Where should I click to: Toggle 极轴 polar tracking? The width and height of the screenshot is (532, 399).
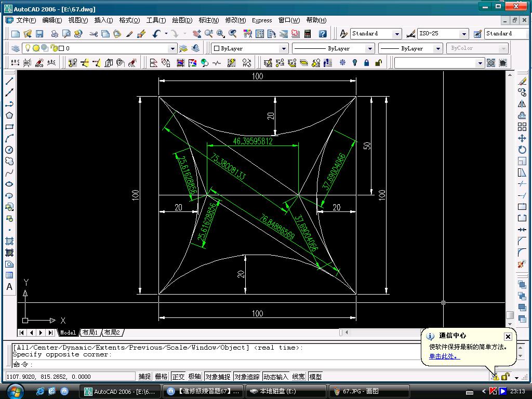coord(195,377)
